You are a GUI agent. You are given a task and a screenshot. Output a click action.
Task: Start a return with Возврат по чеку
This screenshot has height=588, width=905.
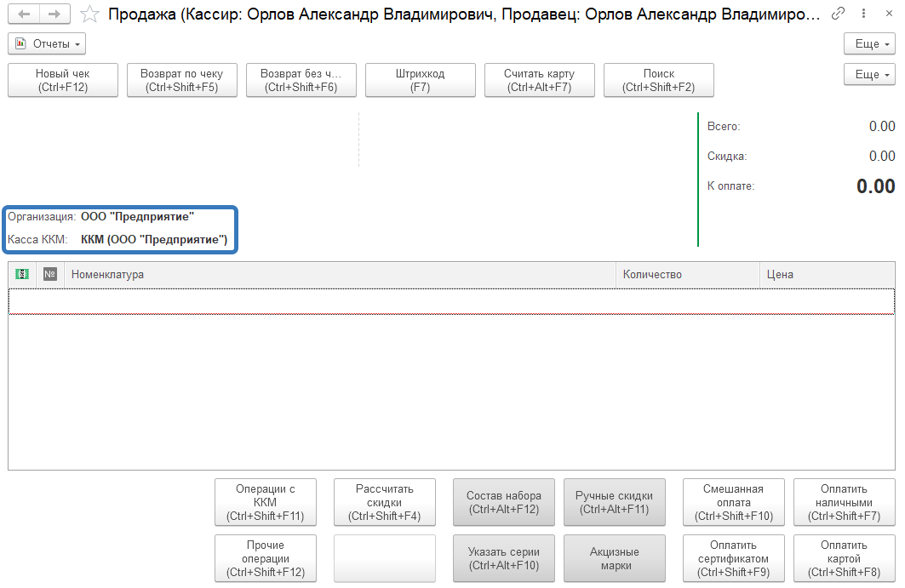coord(181,80)
